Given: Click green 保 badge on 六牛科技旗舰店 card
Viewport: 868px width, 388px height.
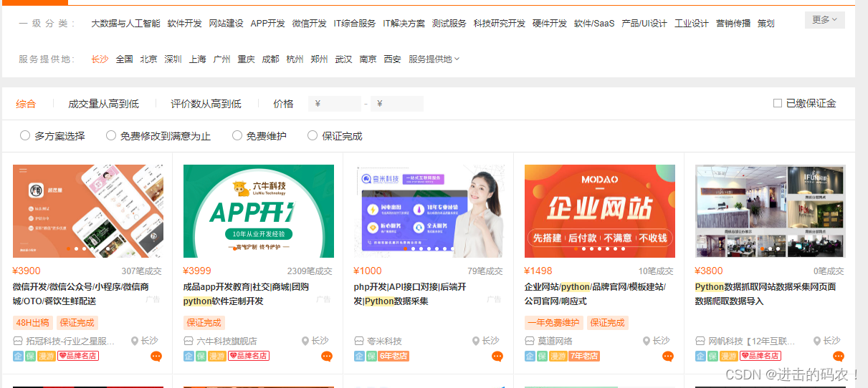Looking at the screenshot, I should (x=201, y=356).
